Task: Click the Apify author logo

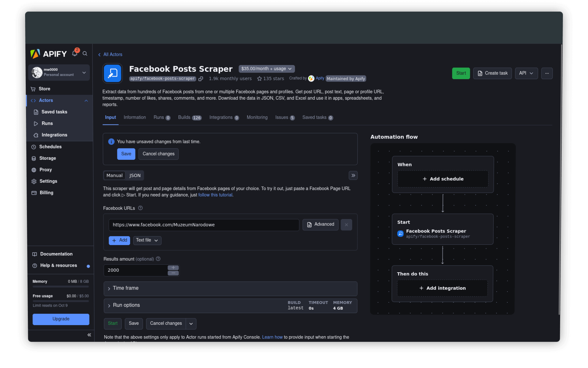Action: [x=311, y=79]
